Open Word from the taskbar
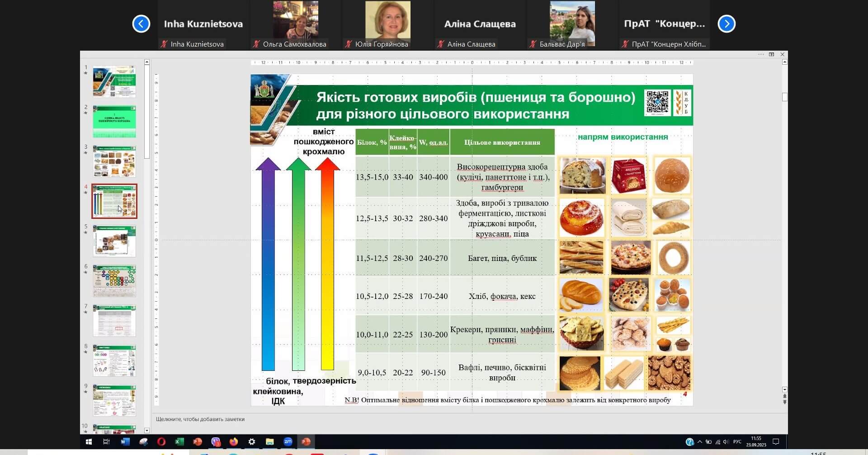Screen dimensions: 868x455 pos(125,442)
